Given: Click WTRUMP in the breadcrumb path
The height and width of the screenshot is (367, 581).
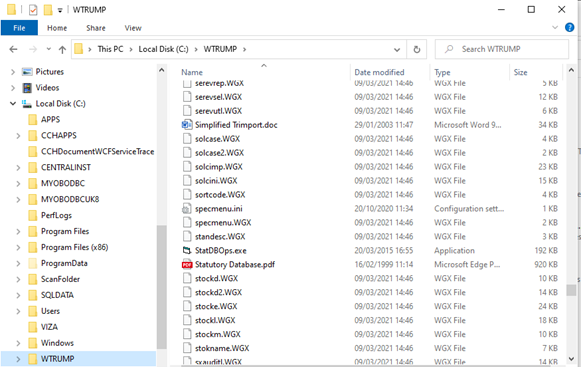Looking at the screenshot, I should 220,49.
